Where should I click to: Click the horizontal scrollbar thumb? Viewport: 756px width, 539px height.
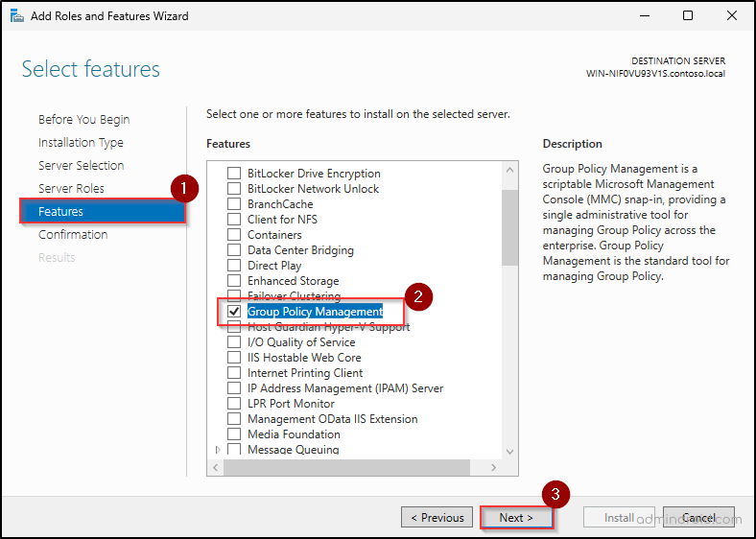point(346,467)
